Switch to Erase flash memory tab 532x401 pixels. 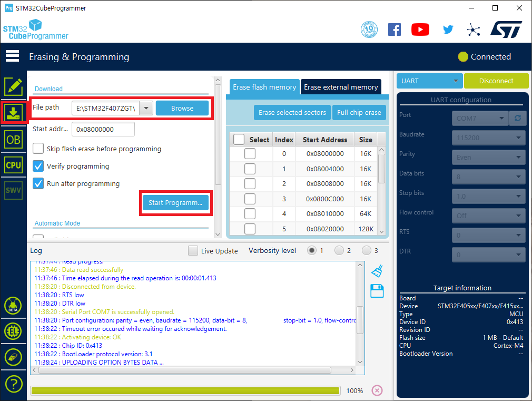pos(264,87)
